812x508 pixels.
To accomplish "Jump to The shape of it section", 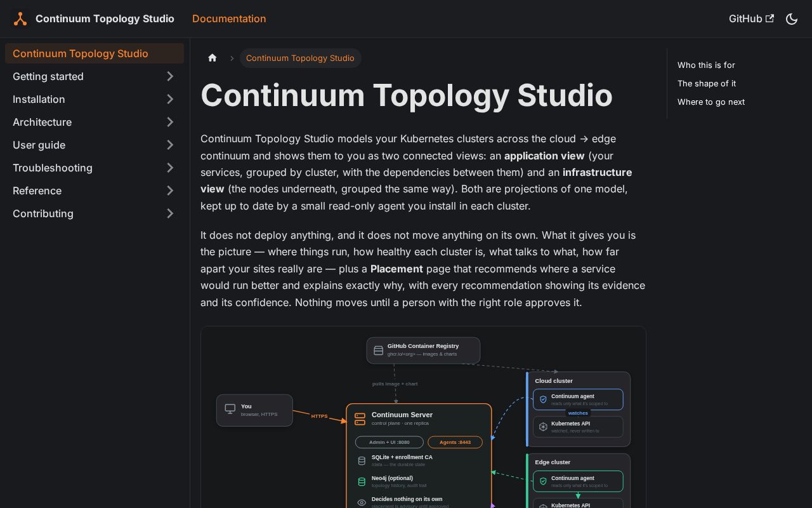I will pos(707,83).
